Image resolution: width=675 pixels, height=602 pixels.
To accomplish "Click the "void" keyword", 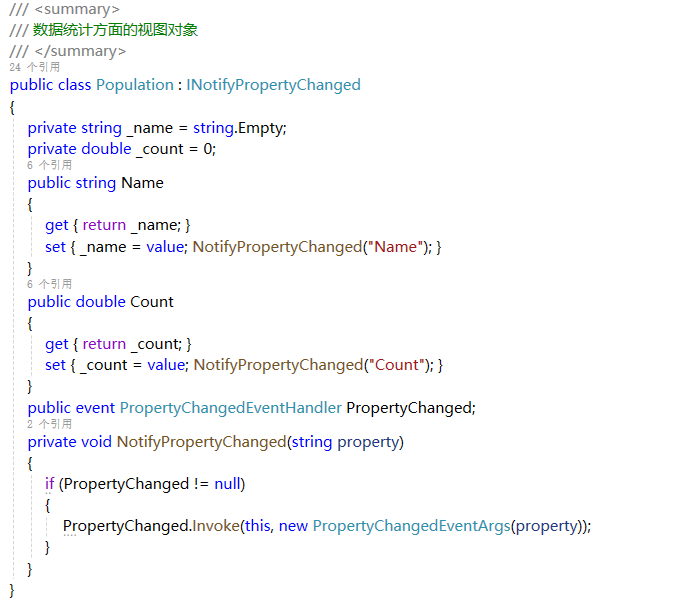I will coord(96,442).
